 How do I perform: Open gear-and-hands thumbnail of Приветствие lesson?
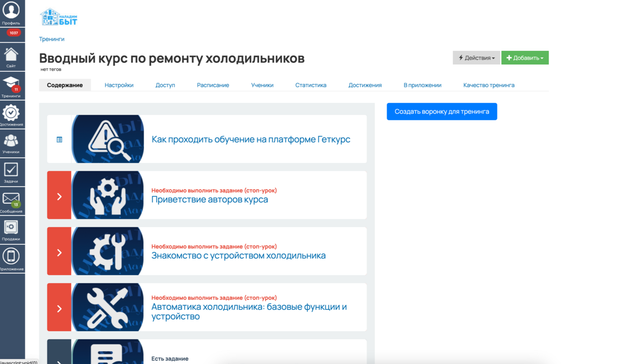click(108, 195)
